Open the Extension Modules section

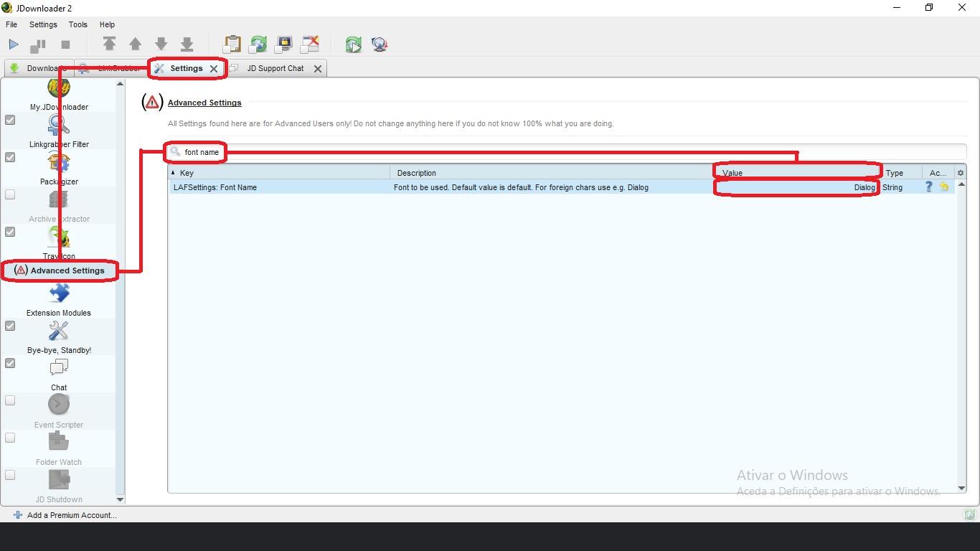(59, 300)
